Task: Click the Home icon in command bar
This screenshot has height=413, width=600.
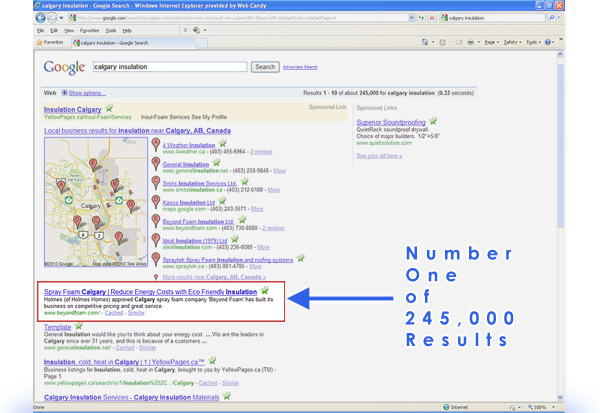Action: (425, 42)
